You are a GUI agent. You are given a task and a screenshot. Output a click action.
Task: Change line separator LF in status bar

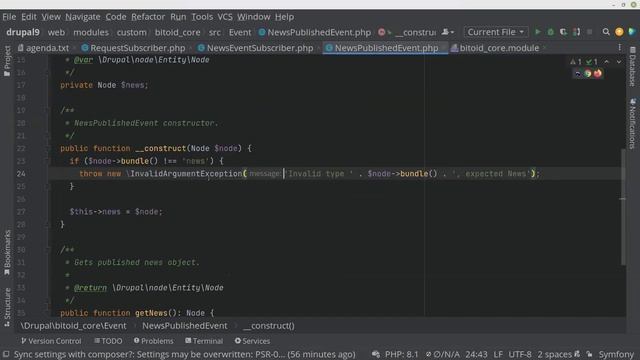498,354
